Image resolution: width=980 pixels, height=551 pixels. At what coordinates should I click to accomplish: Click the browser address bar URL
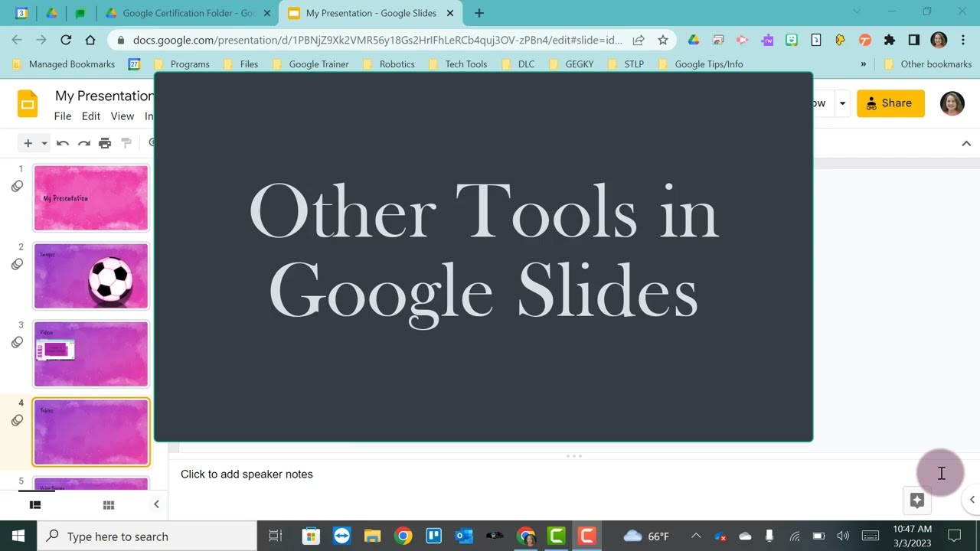(x=377, y=40)
